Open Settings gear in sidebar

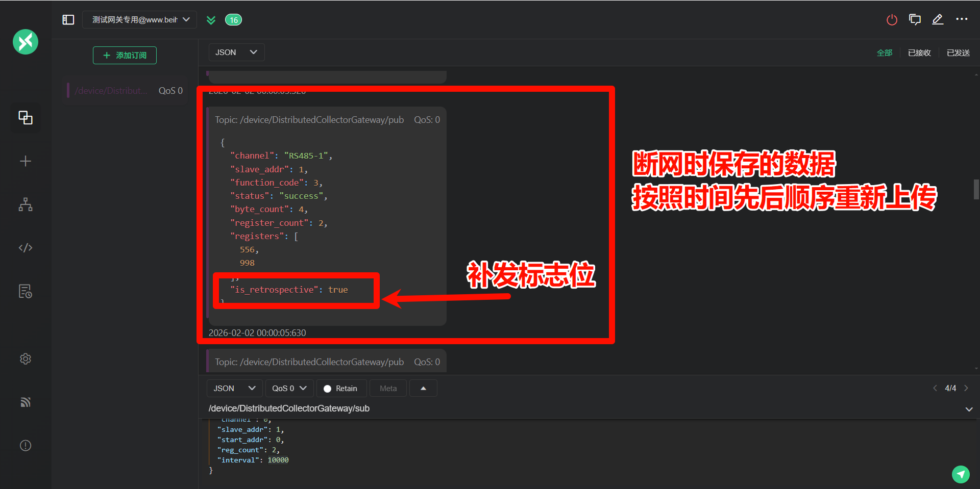point(26,359)
